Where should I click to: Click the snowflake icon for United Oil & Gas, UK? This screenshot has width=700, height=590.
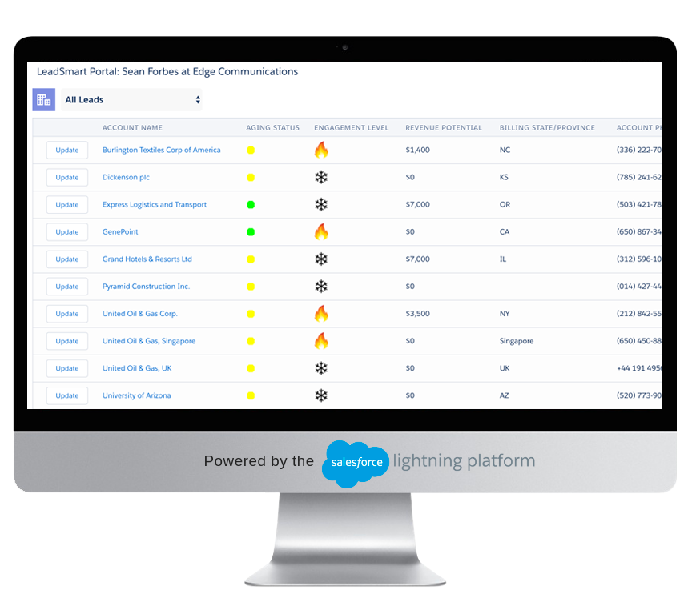point(321,368)
